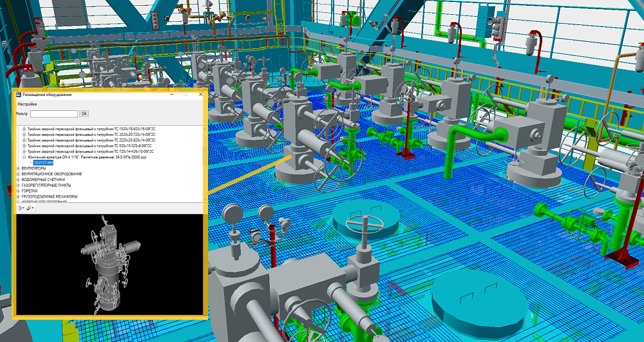Image resolution: width=644 pixels, height=342 pixels.
Task: Maximize the Размещение оборудования dialog
Action: pyautogui.click(x=186, y=95)
